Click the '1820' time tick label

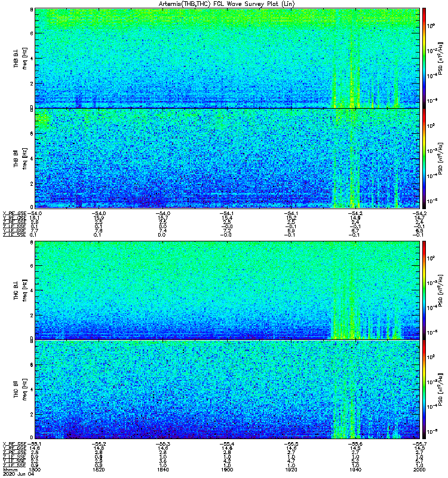(x=99, y=470)
